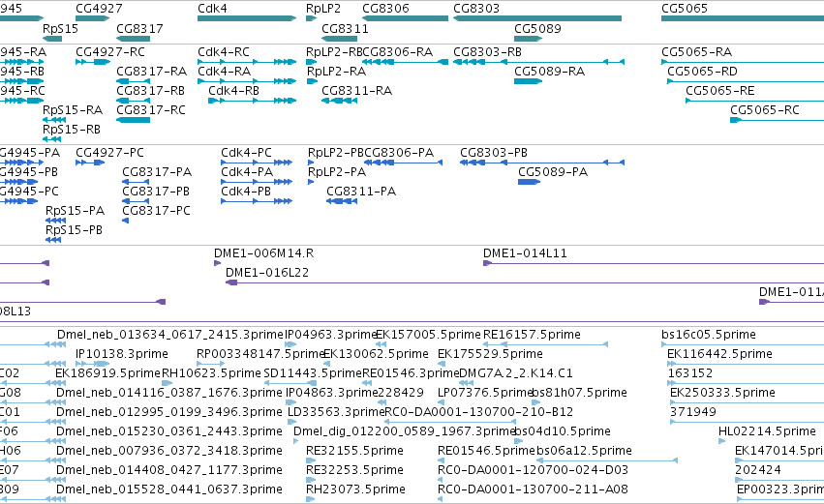The height and width of the screenshot is (504, 824).
Task: Click EST RE32253.5prime
Action: 354,470
